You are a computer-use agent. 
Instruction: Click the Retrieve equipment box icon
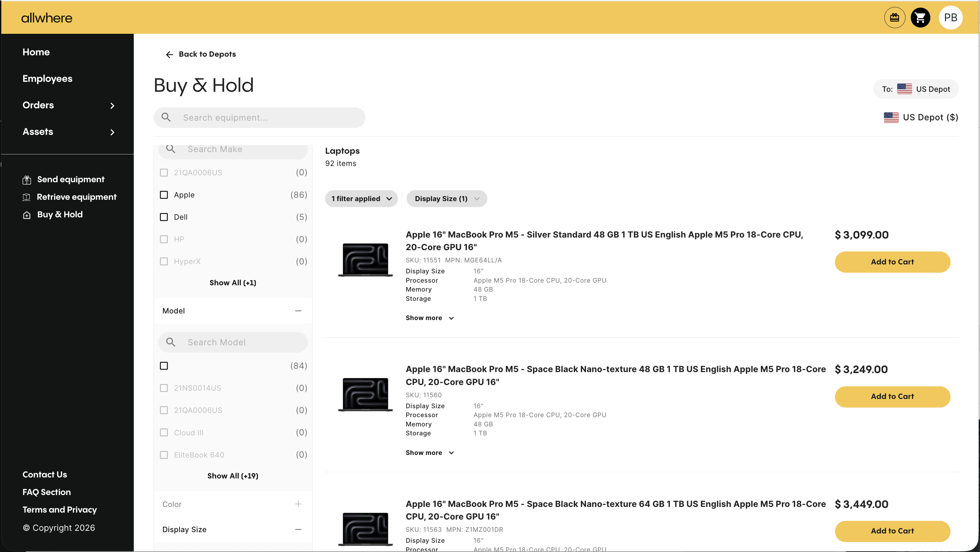tap(26, 197)
